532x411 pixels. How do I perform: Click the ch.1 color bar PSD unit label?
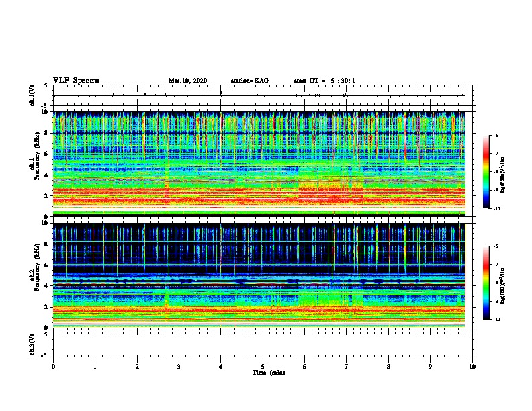click(x=502, y=175)
